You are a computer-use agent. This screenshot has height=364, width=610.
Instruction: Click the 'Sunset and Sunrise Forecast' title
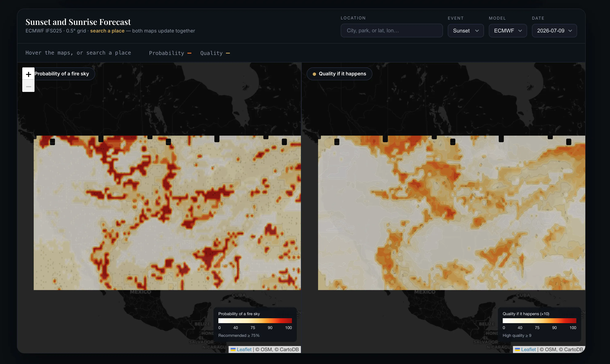click(x=78, y=22)
